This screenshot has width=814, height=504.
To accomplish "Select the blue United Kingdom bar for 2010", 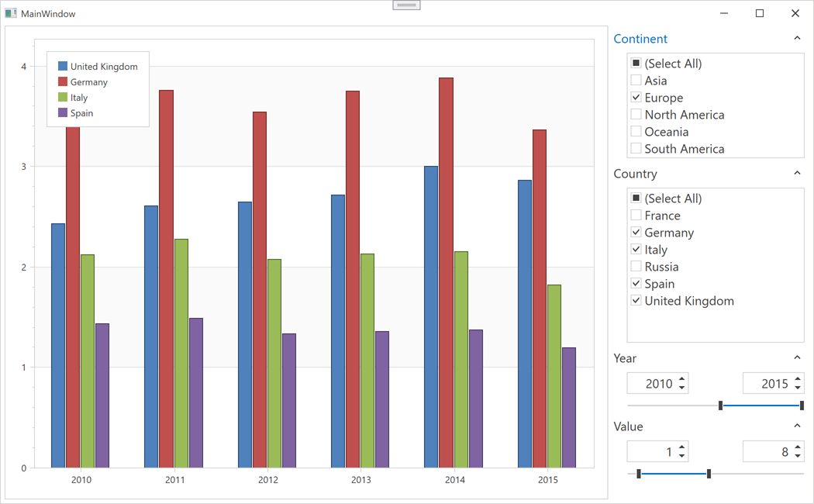I will 58,346.
